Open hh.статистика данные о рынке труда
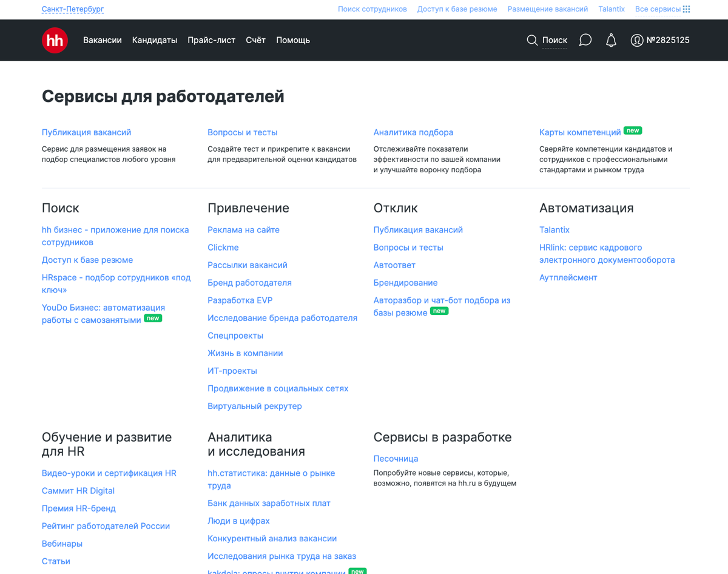 tap(271, 479)
